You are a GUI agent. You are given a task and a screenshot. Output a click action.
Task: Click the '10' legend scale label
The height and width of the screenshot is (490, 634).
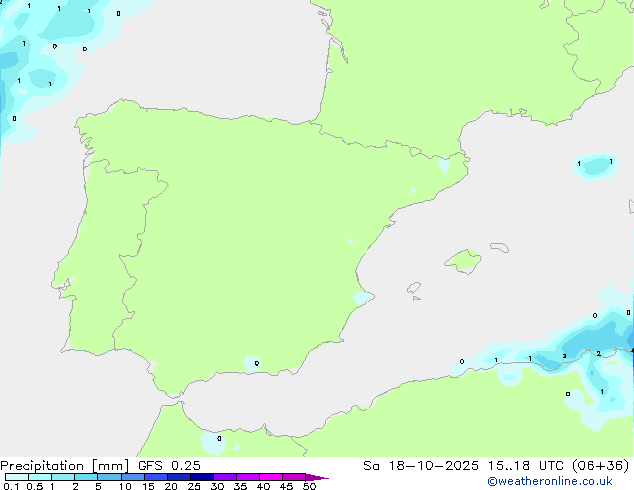point(125,486)
